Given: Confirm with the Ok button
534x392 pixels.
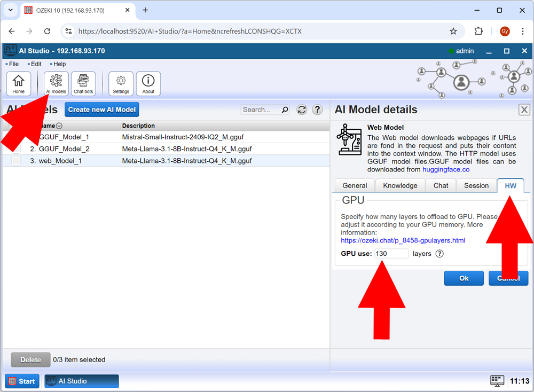Looking at the screenshot, I should click(464, 278).
